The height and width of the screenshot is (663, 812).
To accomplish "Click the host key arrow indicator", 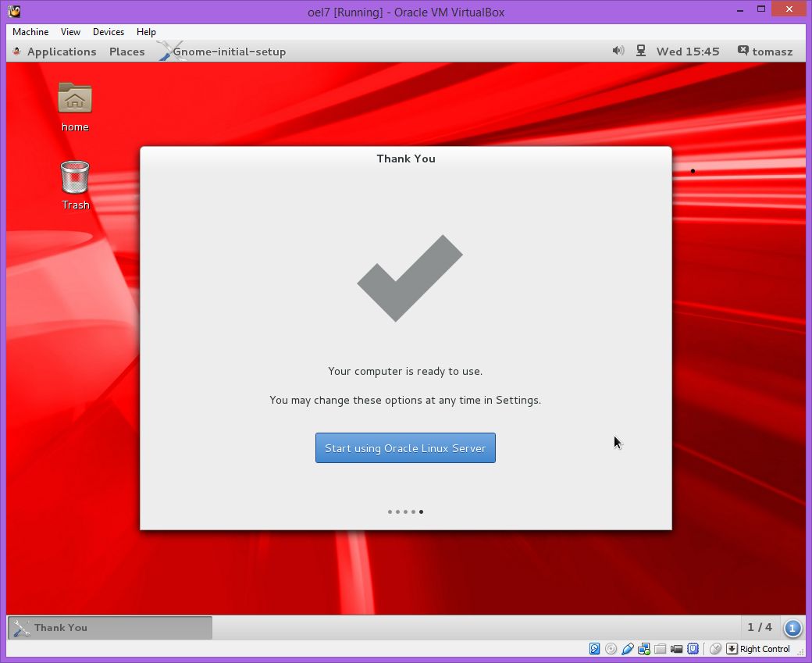I will pos(732,648).
